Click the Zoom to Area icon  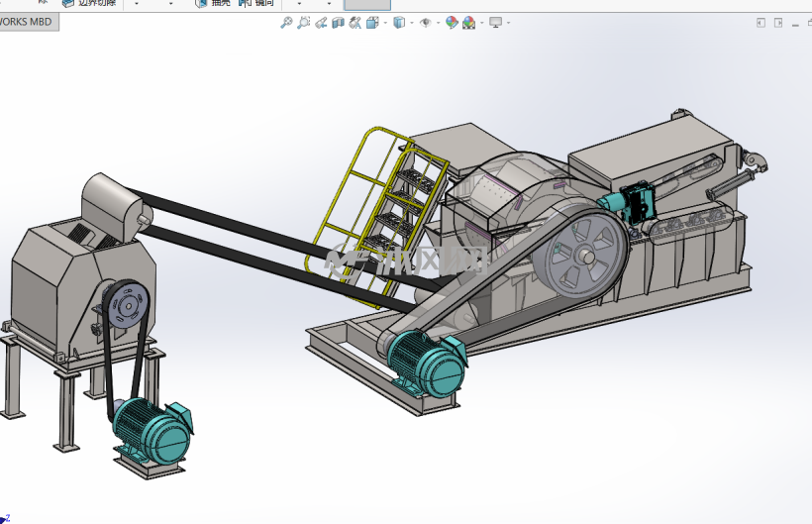303,23
